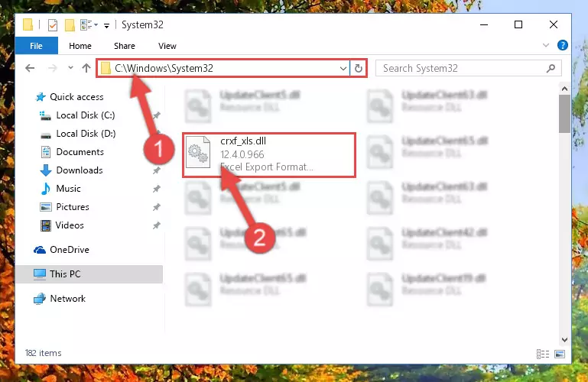Close the System32 window
This screenshot has width=588, height=382.
click(553, 24)
